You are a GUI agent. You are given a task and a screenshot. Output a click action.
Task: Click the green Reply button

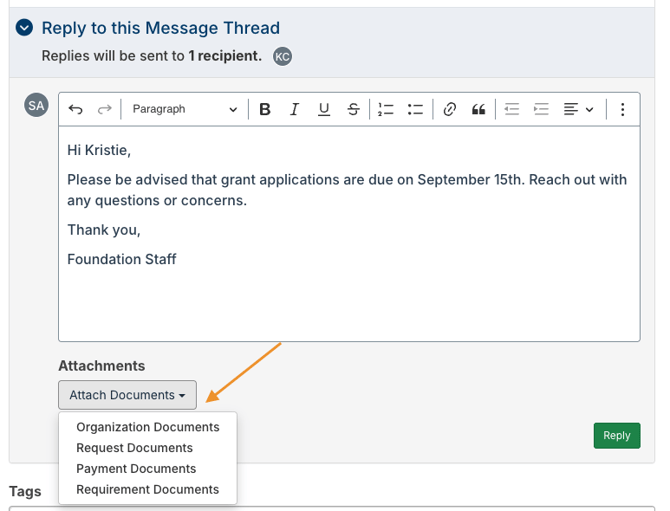click(617, 435)
